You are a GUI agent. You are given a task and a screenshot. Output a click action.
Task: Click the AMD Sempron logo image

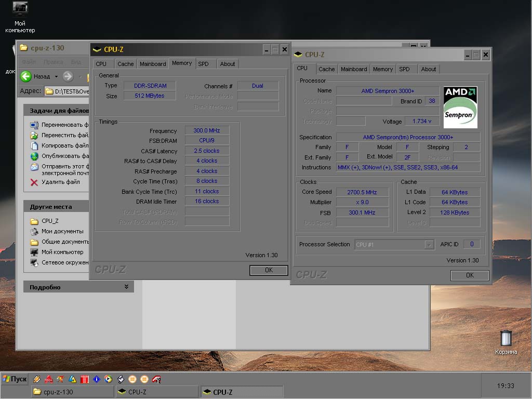460,107
